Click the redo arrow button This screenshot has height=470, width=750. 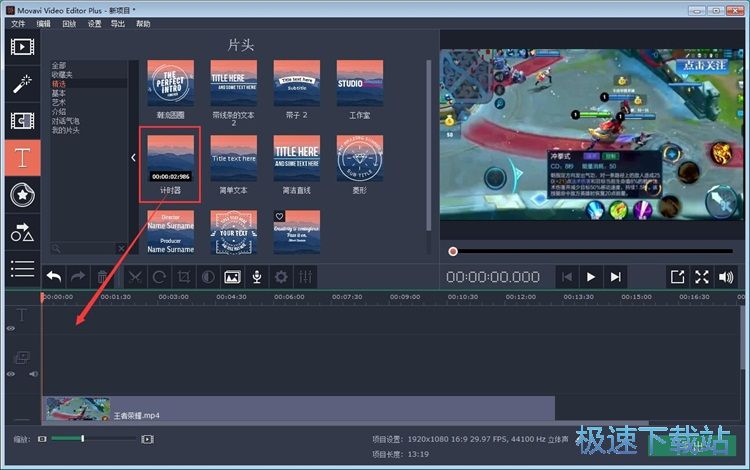pyautogui.click(x=78, y=277)
